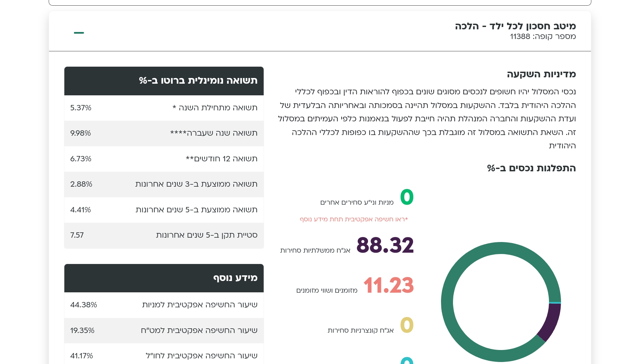Select the 5-year average return row
Viewport: 640px width, 364px height.
click(164, 210)
